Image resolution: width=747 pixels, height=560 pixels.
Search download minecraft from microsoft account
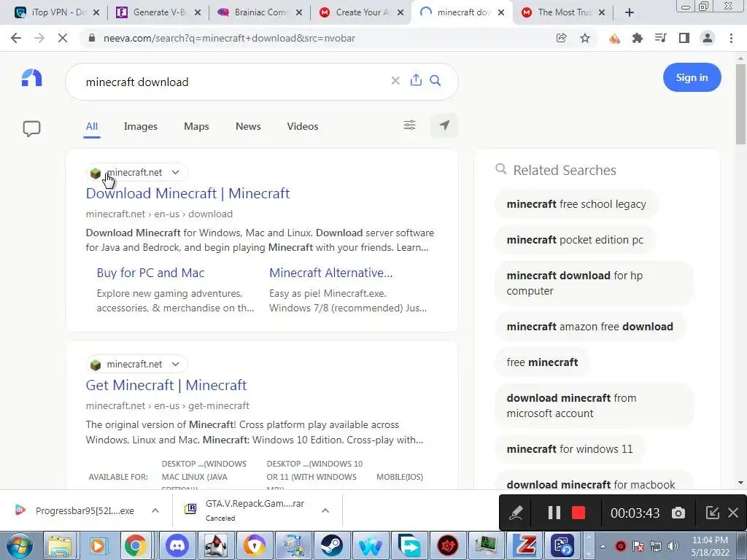594,405
